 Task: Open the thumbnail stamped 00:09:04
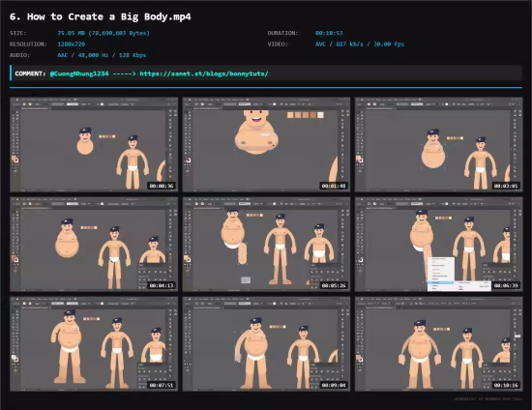click(x=266, y=344)
